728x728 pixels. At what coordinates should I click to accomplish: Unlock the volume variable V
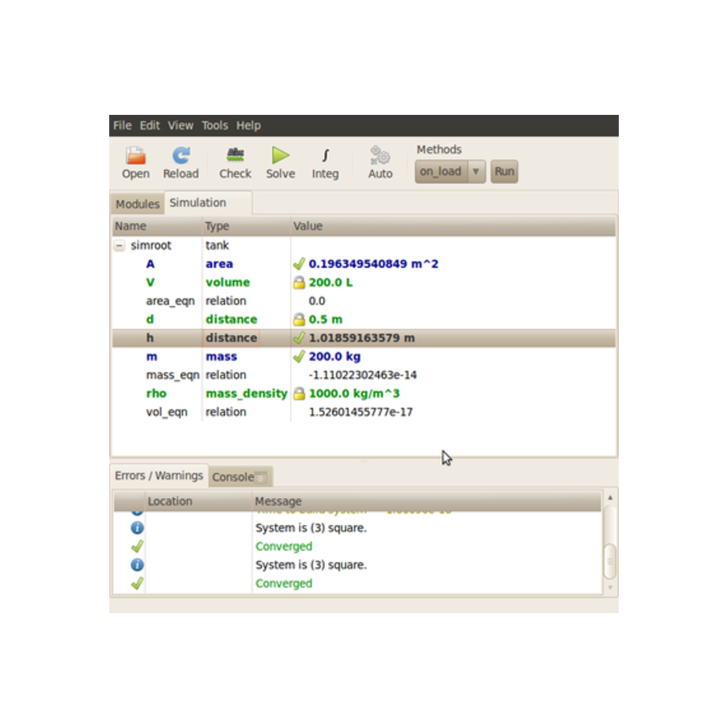300,282
